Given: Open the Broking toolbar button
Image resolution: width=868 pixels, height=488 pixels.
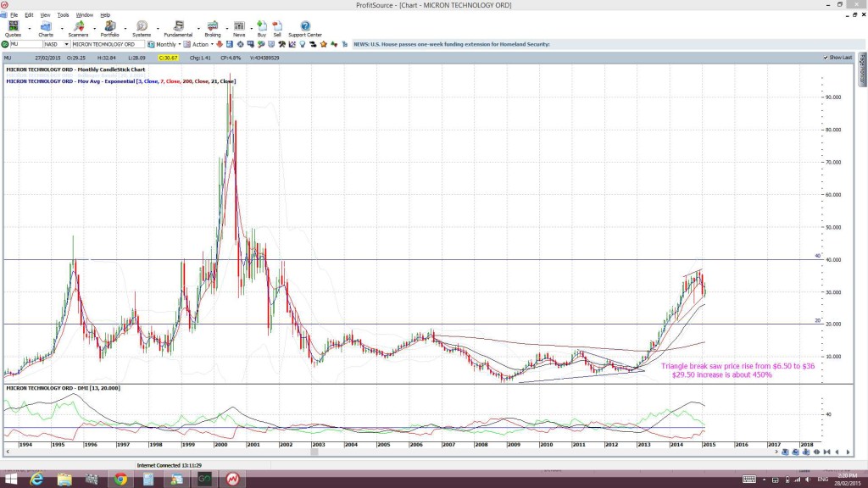Looking at the screenshot, I should pos(213,29).
